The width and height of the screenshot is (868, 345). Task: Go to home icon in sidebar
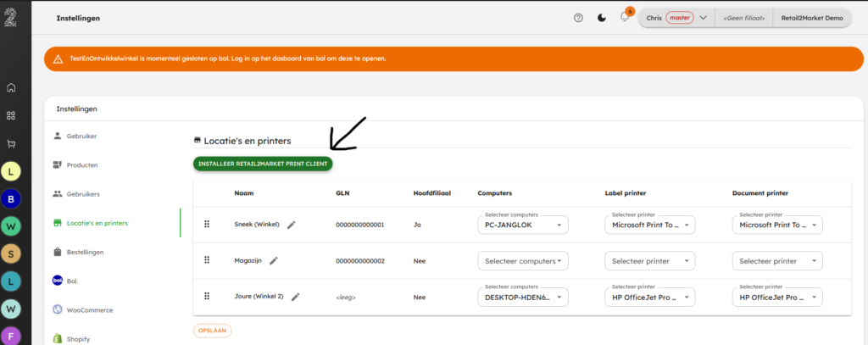10,87
